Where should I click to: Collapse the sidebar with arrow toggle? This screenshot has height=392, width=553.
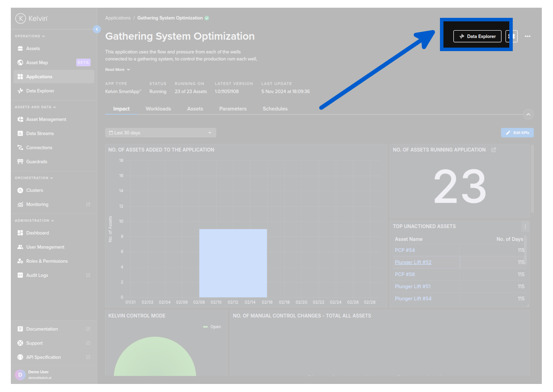[x=97, y=29]
